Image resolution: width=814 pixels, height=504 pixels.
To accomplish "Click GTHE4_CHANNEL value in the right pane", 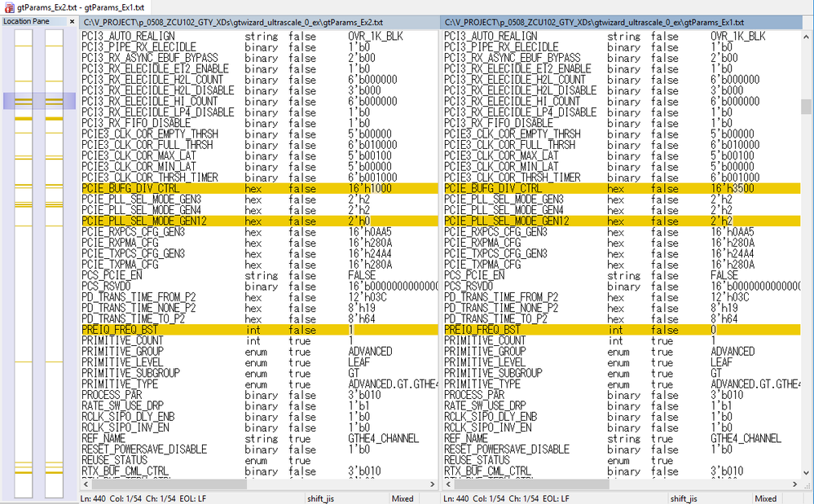I will point(746,439).
